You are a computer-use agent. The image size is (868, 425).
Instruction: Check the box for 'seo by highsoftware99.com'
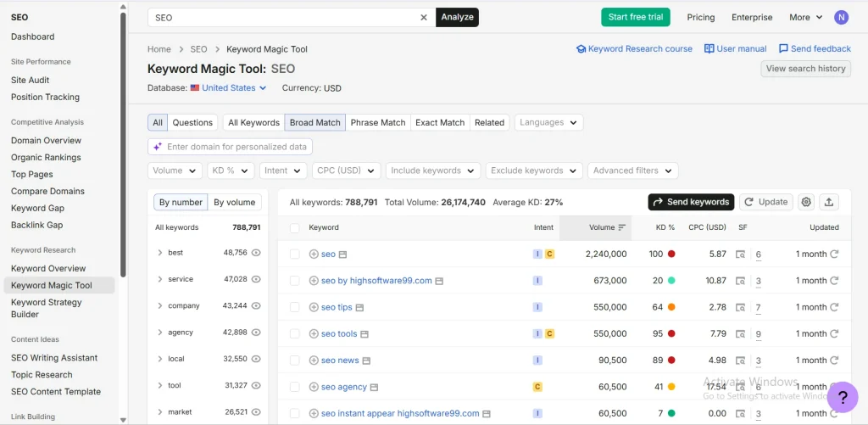click(294, 281)
